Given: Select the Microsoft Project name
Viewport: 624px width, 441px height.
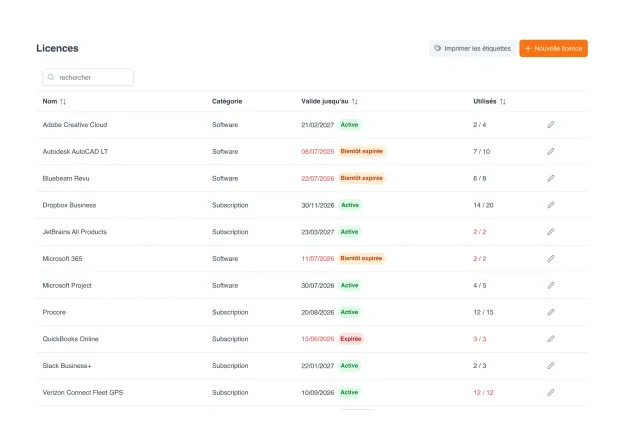Looking at the screenshot, I should pos(67,285).
